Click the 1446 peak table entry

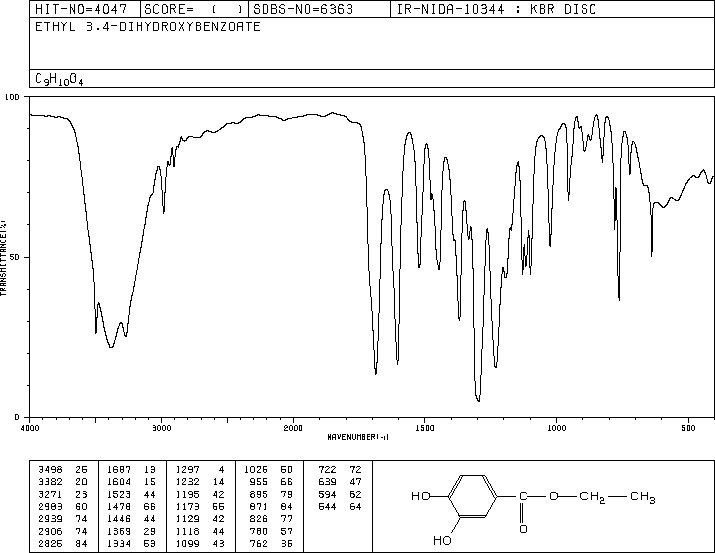tap(119, 519)
